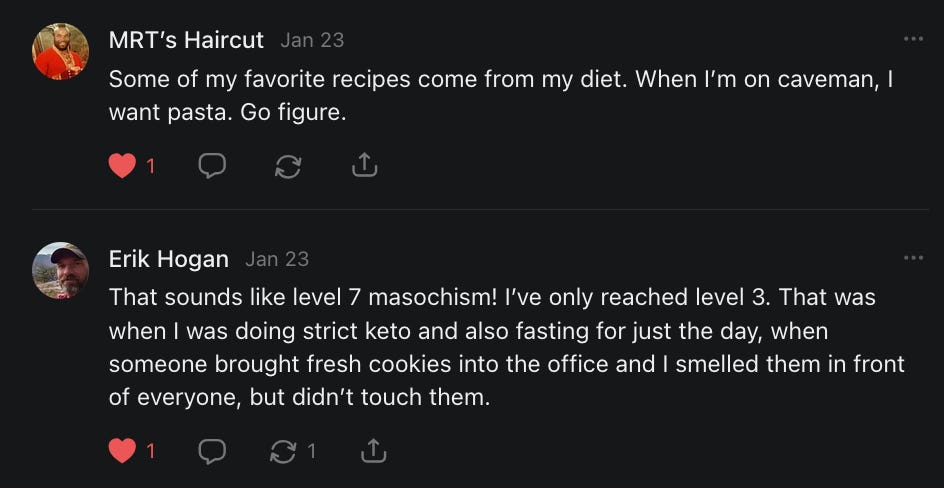Open the three-dot menu on MRT's Haircut comment
944x488 pixels.
point(913,39)
